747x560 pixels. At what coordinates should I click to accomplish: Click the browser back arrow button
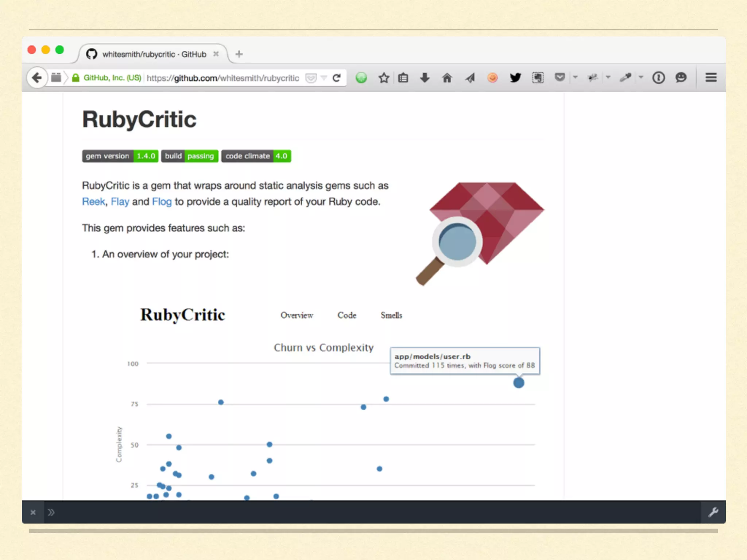[x=37, y=78]
